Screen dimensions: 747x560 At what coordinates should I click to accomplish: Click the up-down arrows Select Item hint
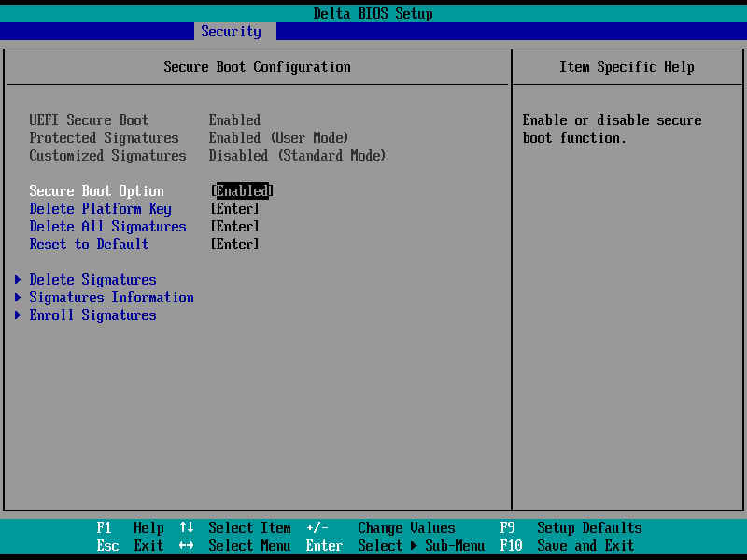(235, 527)
